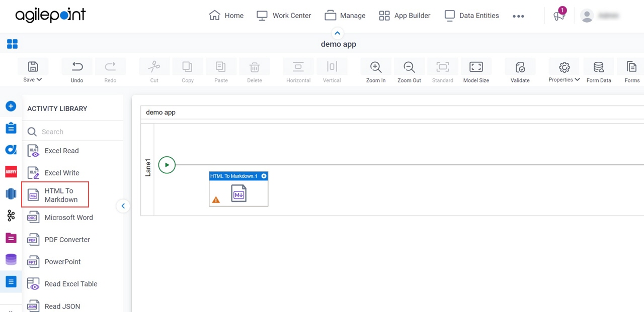Open the ABBYY sidebar category
The width and height of the screenshot is (644, 312).
[11, 172]
